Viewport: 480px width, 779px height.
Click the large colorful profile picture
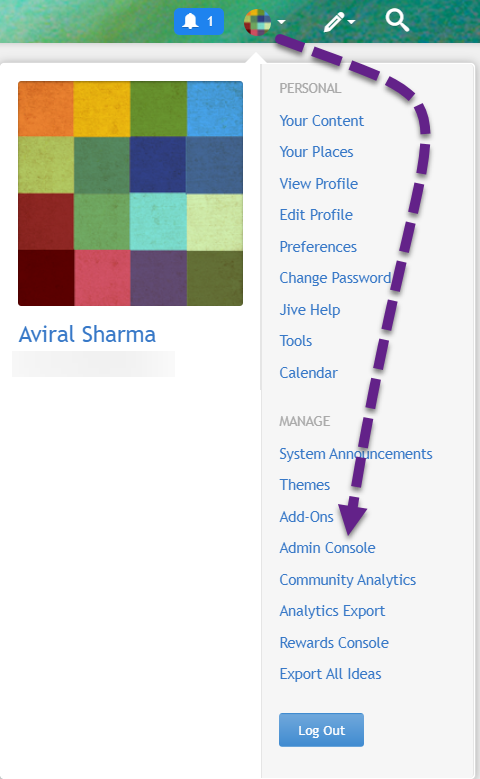coord(130,193)
